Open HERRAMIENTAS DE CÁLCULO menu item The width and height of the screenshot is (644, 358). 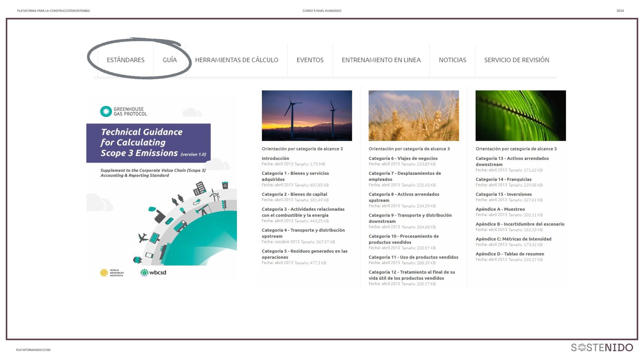pos(236,60)
